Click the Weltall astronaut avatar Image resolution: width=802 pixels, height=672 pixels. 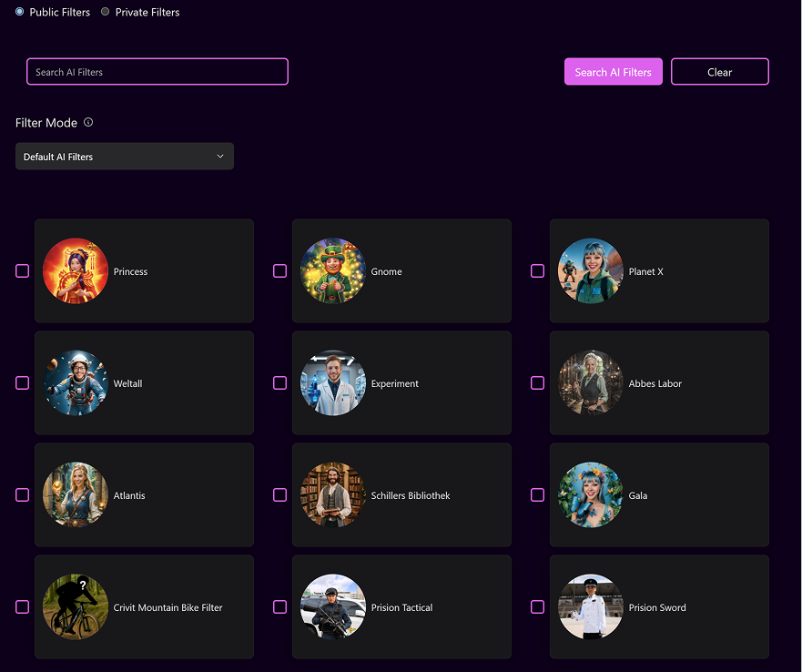tap(76, 383)
